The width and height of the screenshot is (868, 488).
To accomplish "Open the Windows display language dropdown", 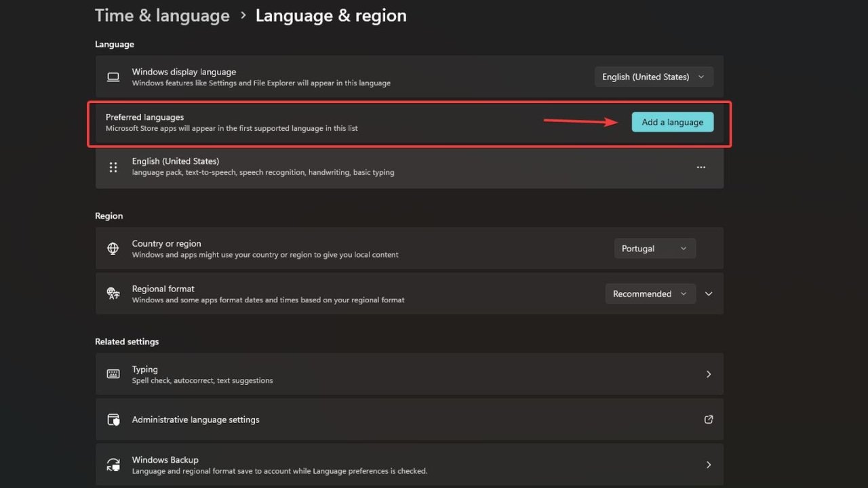I will tap(654, 77).
